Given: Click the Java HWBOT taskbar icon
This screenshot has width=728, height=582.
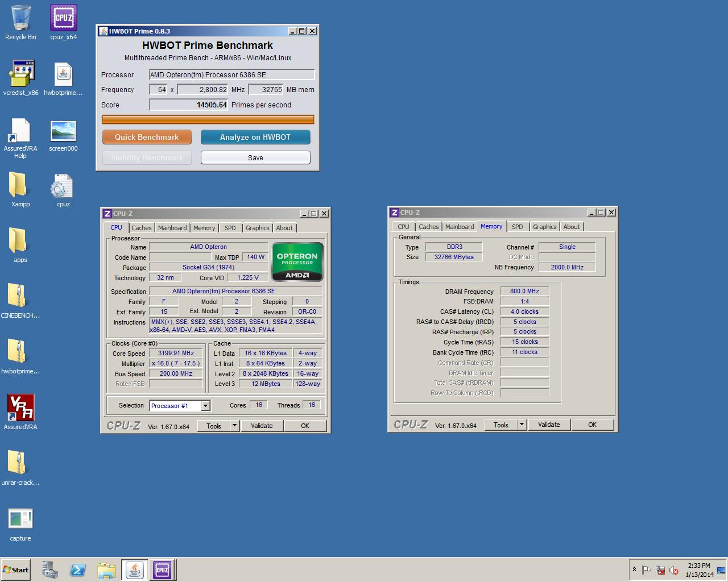Looking at the screenshot, I should pos(134,569).
